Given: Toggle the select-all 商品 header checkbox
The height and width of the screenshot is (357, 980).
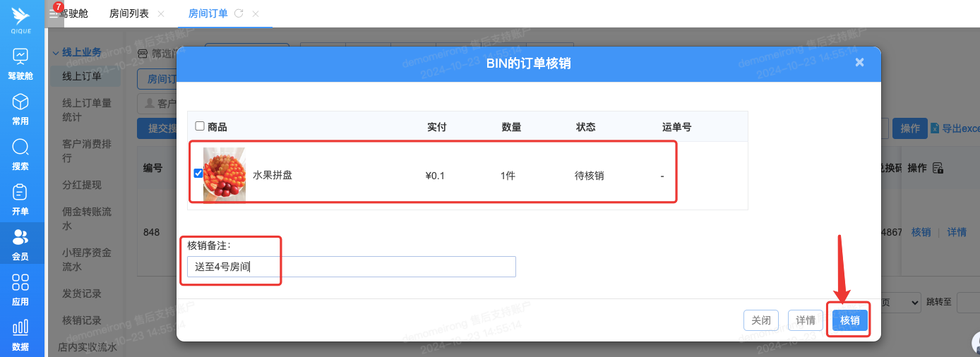Looking at the screenshot, I should (200, 126).
